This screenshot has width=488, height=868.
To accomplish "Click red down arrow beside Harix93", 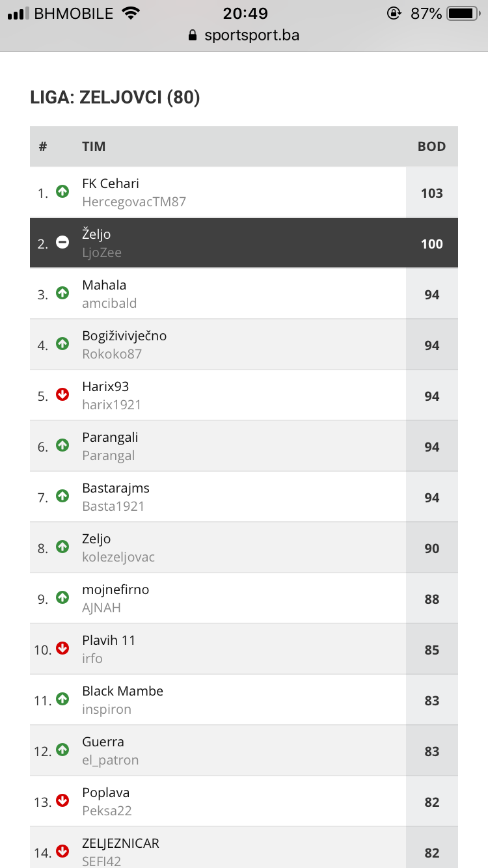I will click(x=62, y=395).
